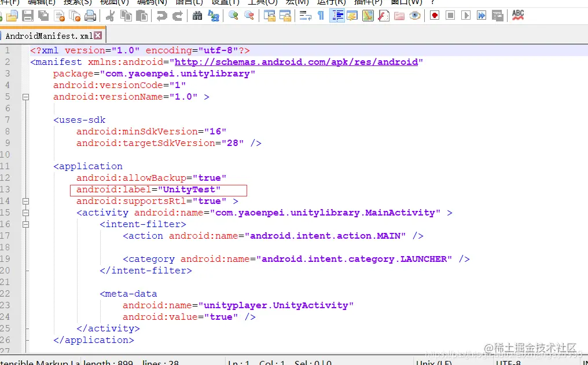Viewport: 588px width, 365px height.
Task: Open a file with the folder icon
Action: tap(12, 16)
